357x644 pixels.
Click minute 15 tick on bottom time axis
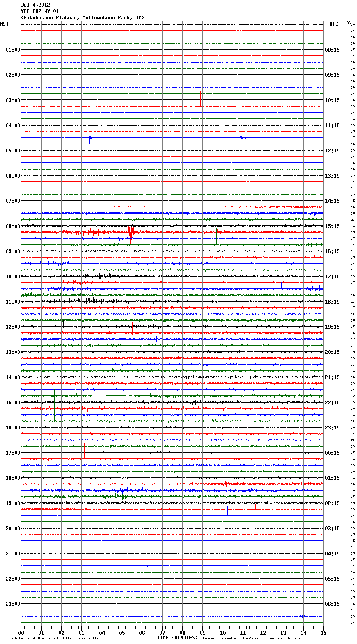point(323,633)
